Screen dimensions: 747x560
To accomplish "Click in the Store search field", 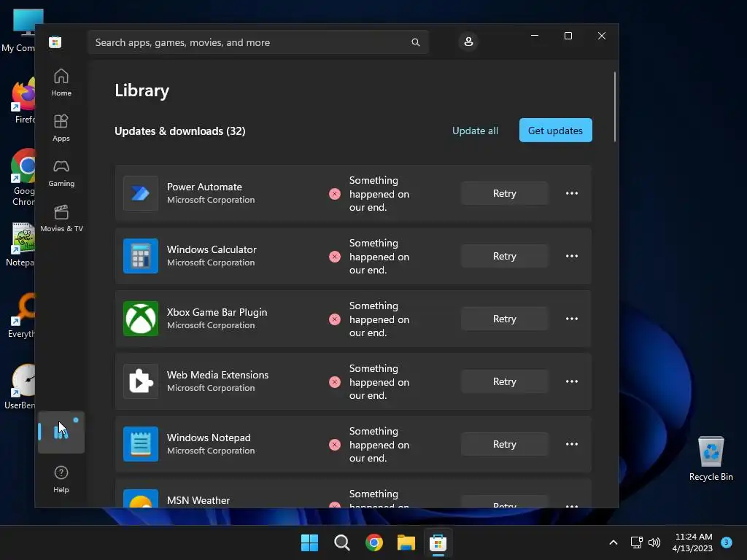I will (x=258, y=42).
